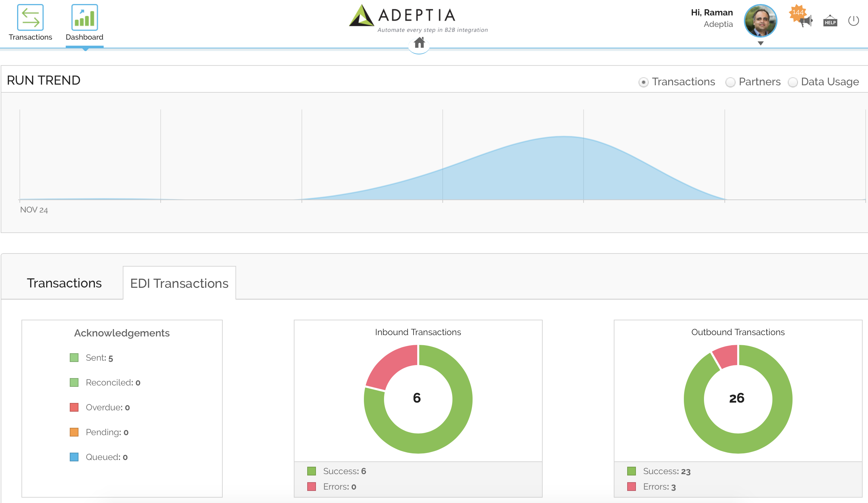Open the Transactions arrows icon
The width and height of the screenshot is (868, 503).
pyautogui.click(x=30, y=17)
